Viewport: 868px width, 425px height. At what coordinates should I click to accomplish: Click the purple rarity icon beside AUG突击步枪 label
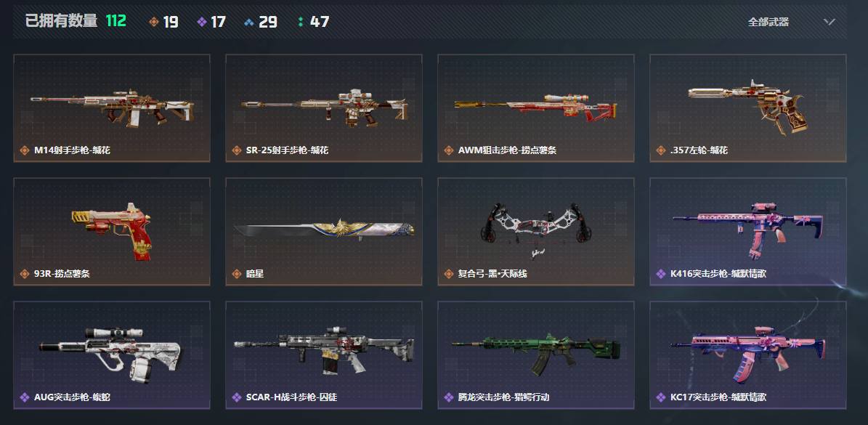[25, 397]
